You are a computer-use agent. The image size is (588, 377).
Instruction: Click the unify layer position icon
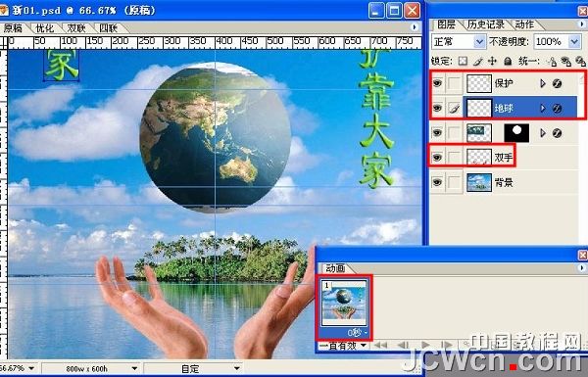click(551, 61)
